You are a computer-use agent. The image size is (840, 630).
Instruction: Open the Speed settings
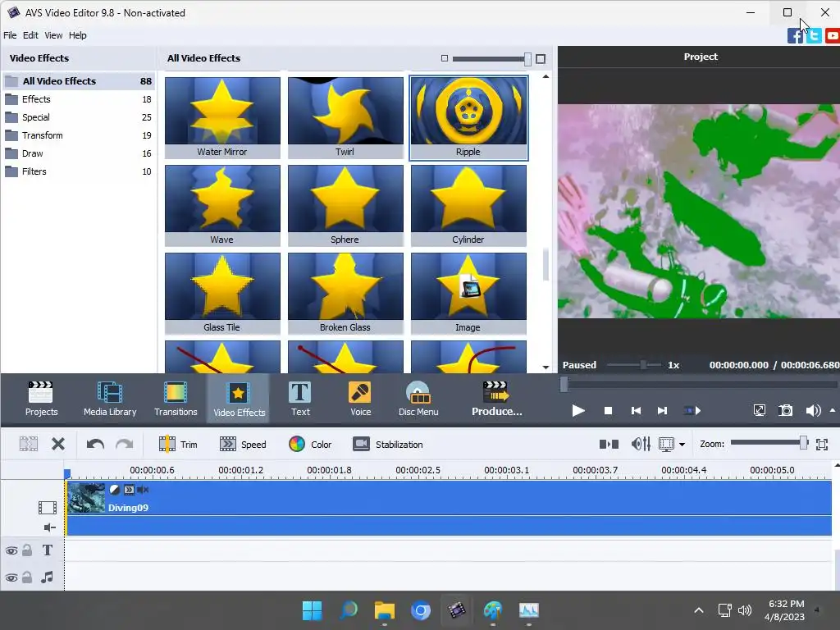(243, 444)
